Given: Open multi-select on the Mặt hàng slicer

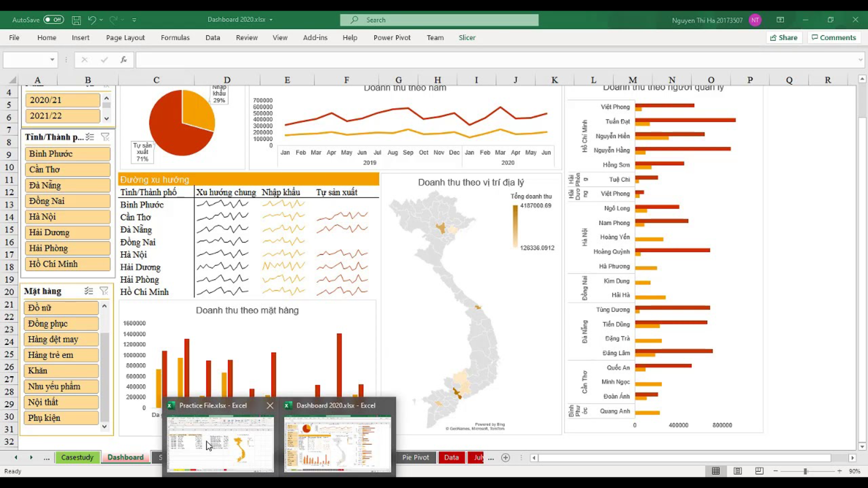Looking at the screenshot, I should pos(89,291).
